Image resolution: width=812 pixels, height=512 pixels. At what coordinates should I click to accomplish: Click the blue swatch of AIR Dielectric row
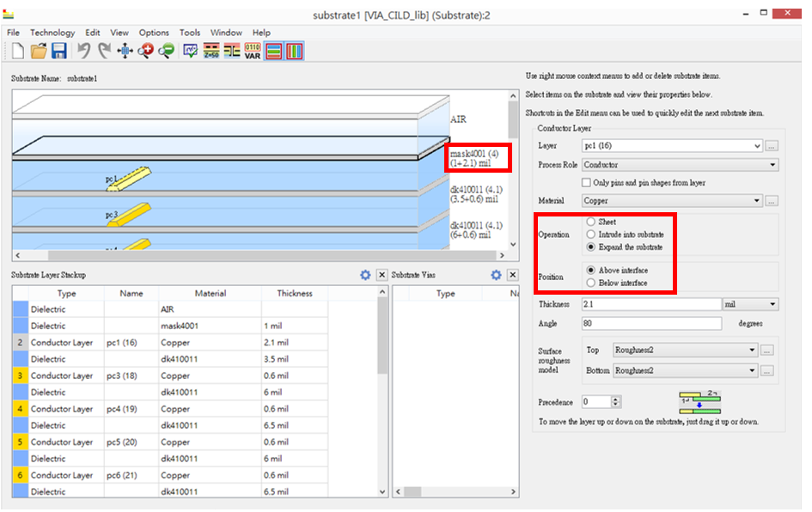click(x=21, y=309)
